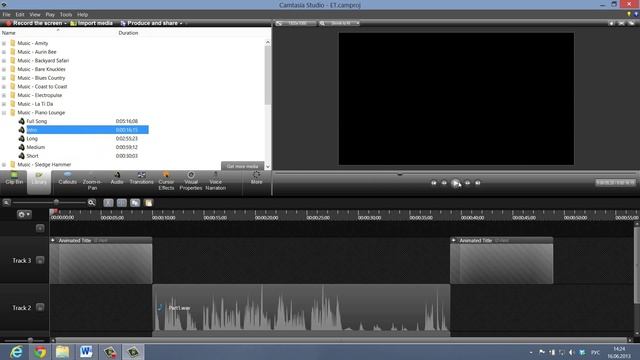Open the Edit menu
Image resolution: width=640 pixels, height=360 pixels.
coord(20,14)
